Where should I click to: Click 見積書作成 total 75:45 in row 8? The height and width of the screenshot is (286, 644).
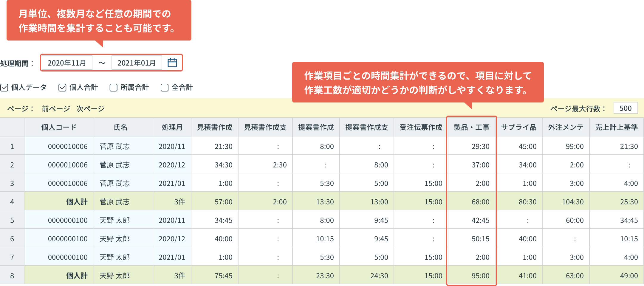[x=223, y=276]
